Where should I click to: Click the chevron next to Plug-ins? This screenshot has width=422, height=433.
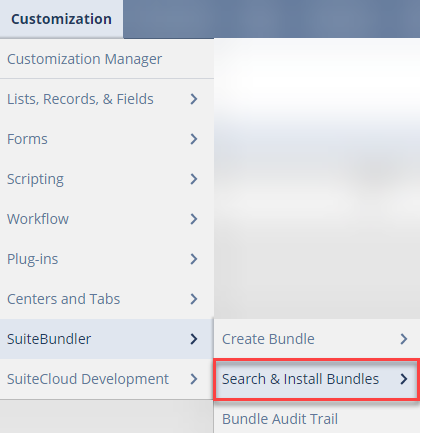click(194, 259)
